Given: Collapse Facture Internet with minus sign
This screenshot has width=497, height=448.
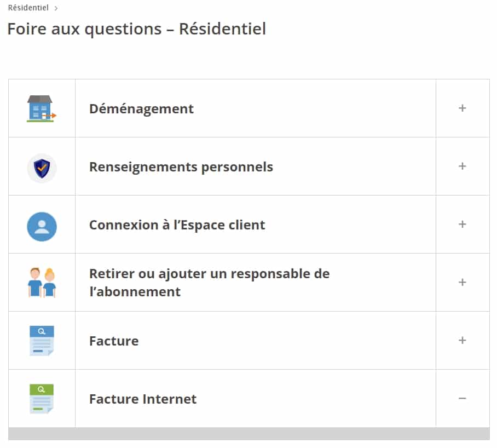Looking at the screenshot, I should click(462, 399).
